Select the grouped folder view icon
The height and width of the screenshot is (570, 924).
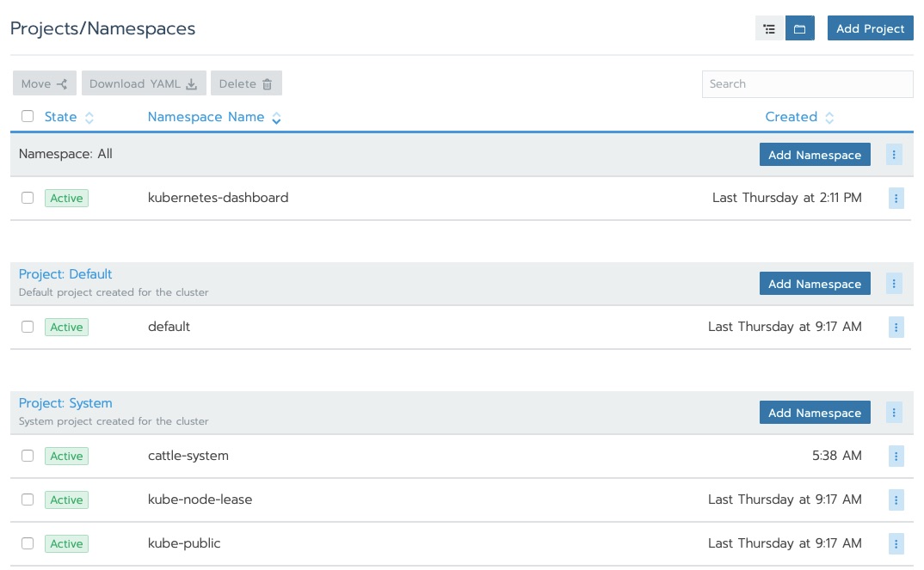point(799,28)
